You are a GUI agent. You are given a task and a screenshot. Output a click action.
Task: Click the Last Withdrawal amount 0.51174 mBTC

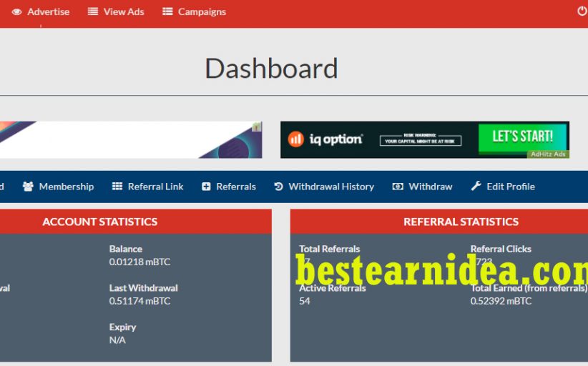point(139,301)
